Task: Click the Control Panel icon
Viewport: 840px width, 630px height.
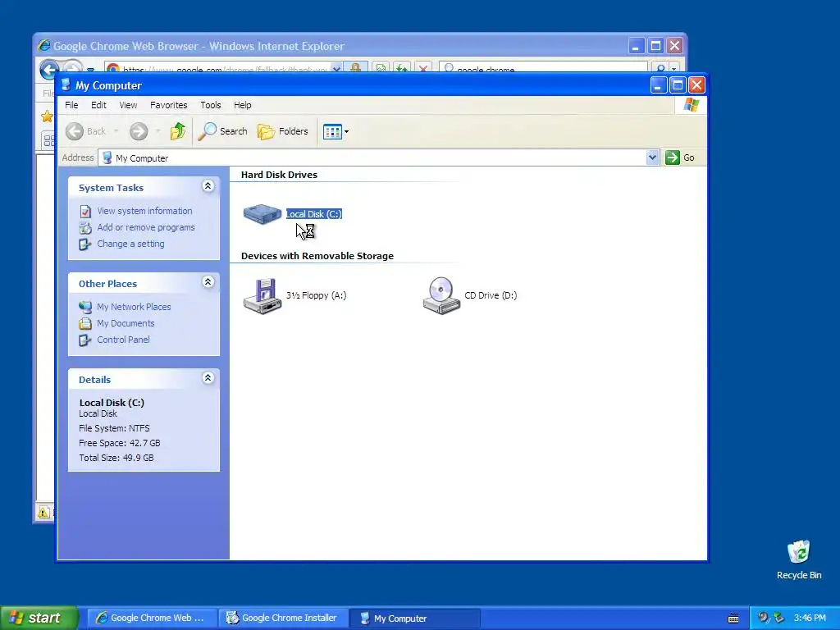Action: [85, 340]
